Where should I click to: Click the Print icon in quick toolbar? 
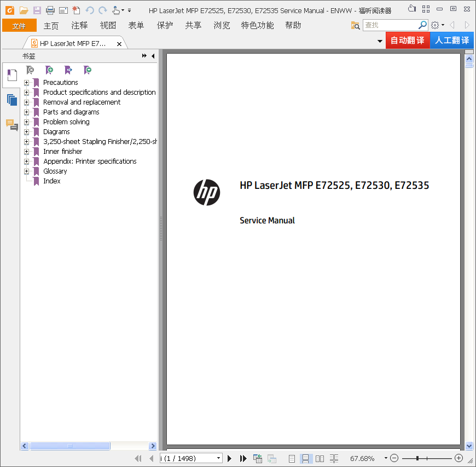[50, 10]
